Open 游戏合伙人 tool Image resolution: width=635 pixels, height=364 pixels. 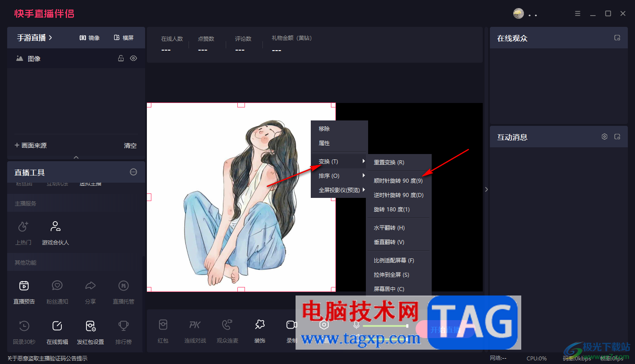point(56,233)
